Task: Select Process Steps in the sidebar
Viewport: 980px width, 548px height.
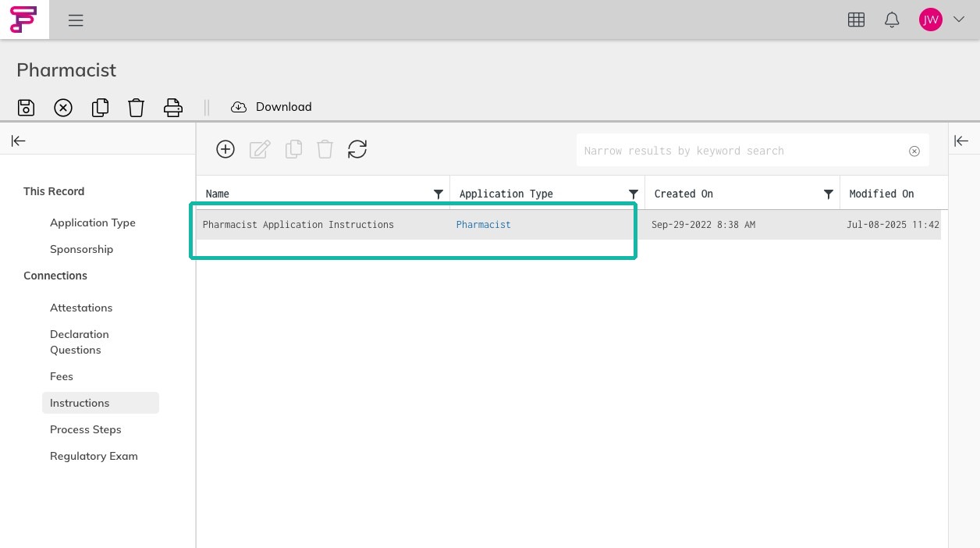Action: click(x=86, y=429)
